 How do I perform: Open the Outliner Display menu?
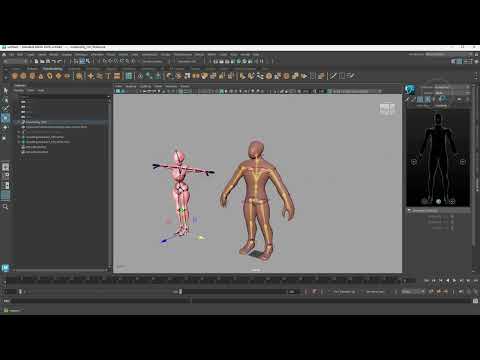[x=19, y=90]
